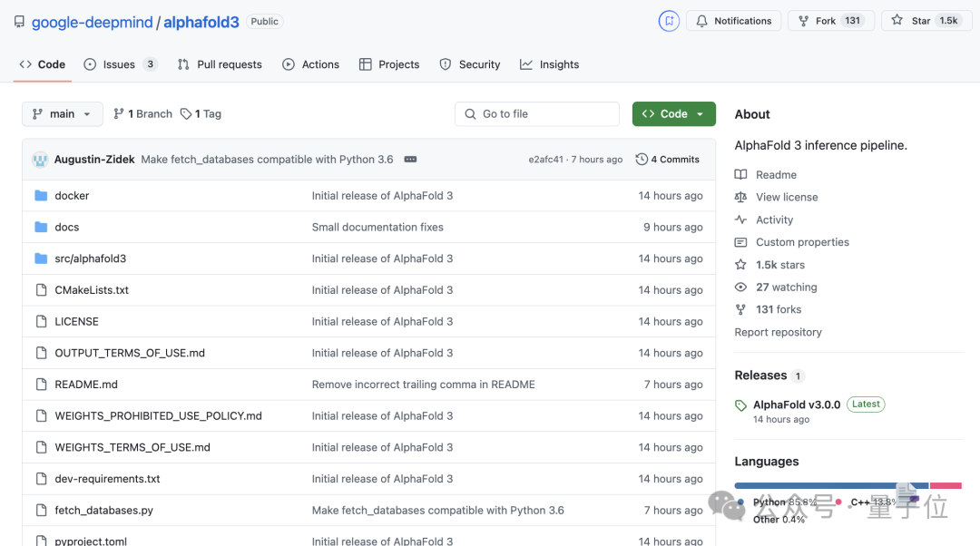This screenshot has width=980, height=546.
Task: Open the main branch dropdown
Action: [62, 113]
